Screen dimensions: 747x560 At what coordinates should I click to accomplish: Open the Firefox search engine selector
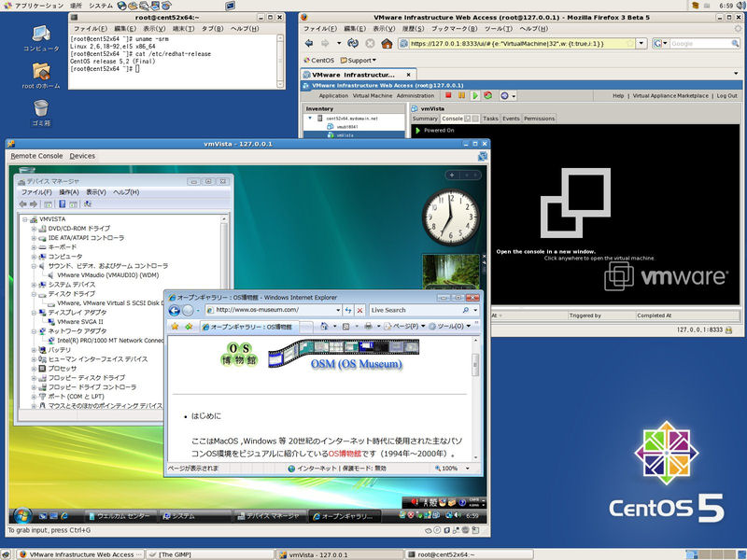tap(659, 44)
